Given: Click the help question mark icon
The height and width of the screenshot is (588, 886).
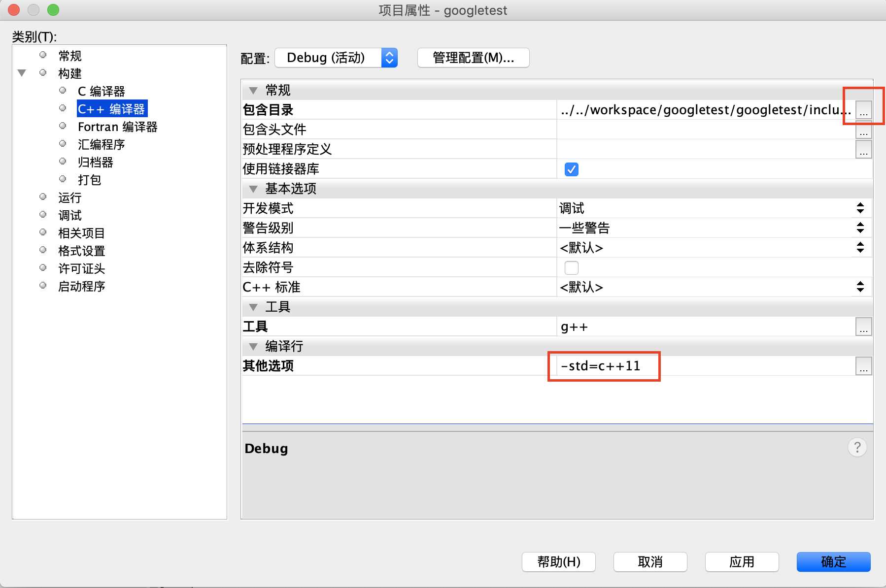Looking at the screenshot, I should pos(857,448).
